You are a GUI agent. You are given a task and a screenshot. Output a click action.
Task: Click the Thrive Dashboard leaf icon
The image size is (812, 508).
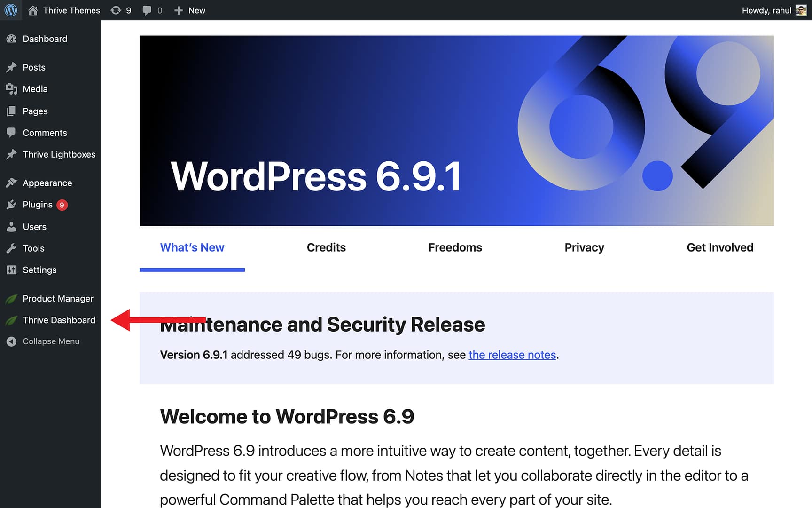(x=11, y=320)
